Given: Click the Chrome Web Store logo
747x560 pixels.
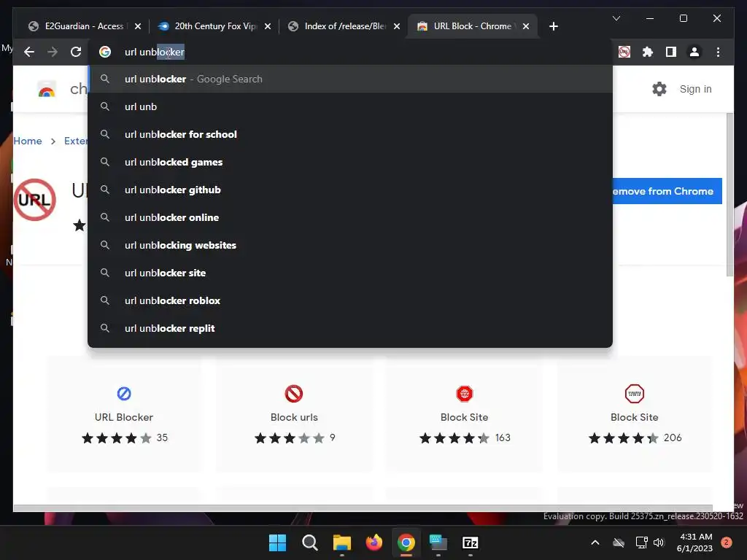Looking at the screenshot, I should [x=46, y=89].
